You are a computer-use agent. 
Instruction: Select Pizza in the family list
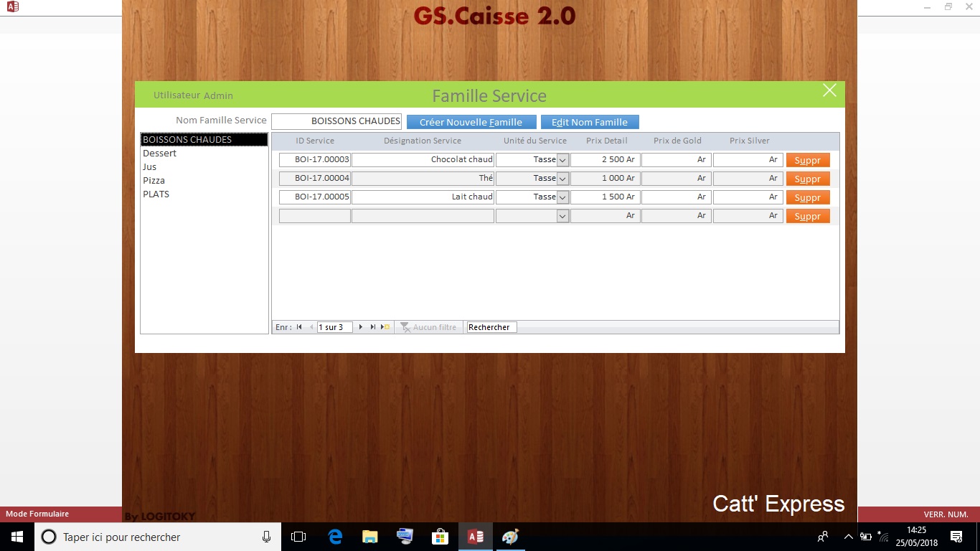click(154, 181)
